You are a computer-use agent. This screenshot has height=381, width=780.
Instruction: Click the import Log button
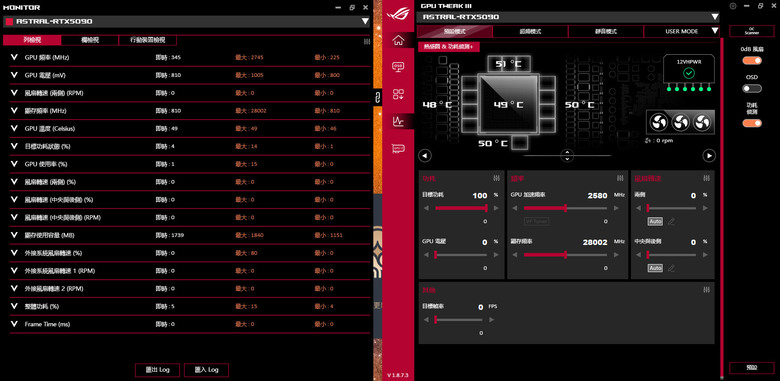tap(206, 370)
